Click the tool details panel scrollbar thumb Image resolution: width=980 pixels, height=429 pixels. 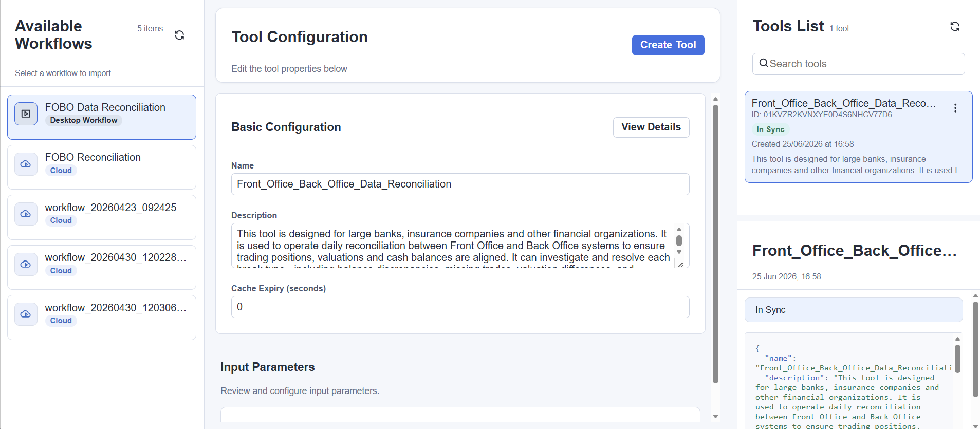(x=975, y=349)
